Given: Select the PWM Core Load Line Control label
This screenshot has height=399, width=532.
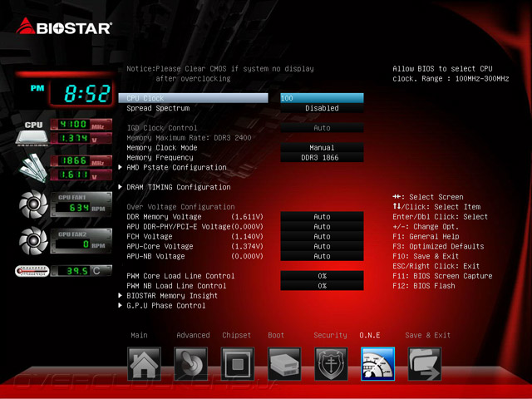Looking at the screenshot, I should [180, 276].
